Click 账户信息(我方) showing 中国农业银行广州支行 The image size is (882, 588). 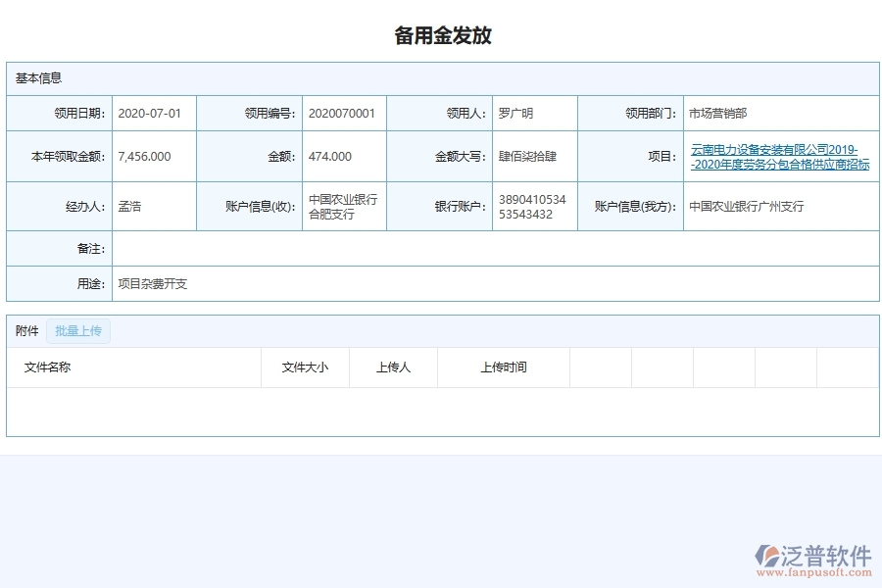tap(745, 206)
